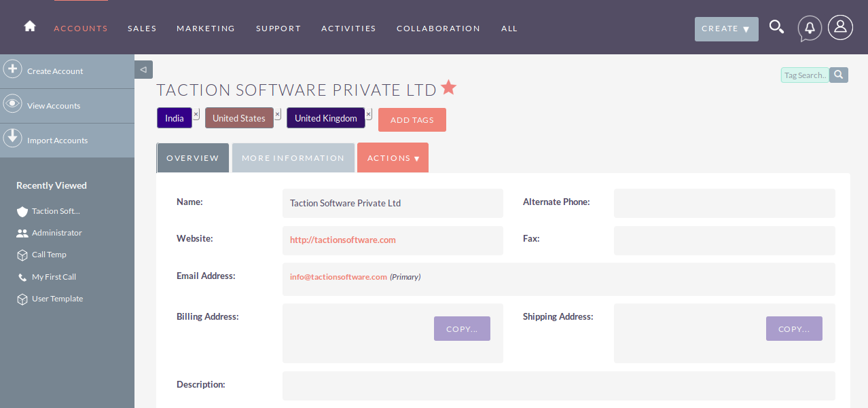
Task: Switch to the More Information tab
Action: (293, 158)
